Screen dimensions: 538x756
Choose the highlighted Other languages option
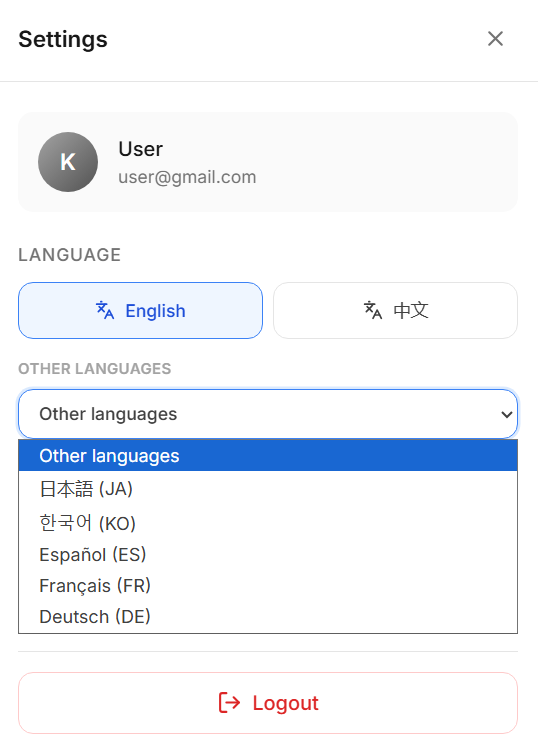click(x=268, y=456)
